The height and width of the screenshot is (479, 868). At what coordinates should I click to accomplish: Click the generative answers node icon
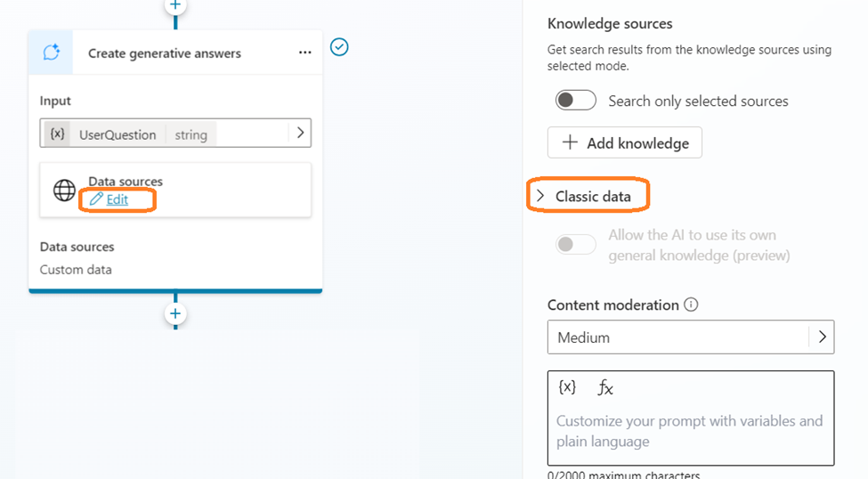[x=52, y=53]
